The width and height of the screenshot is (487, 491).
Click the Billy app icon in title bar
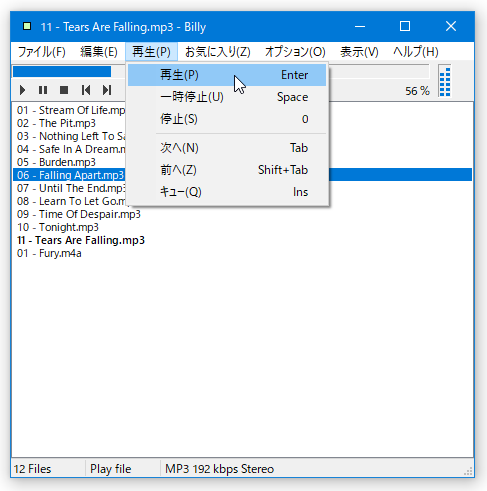tap(27, 26)
